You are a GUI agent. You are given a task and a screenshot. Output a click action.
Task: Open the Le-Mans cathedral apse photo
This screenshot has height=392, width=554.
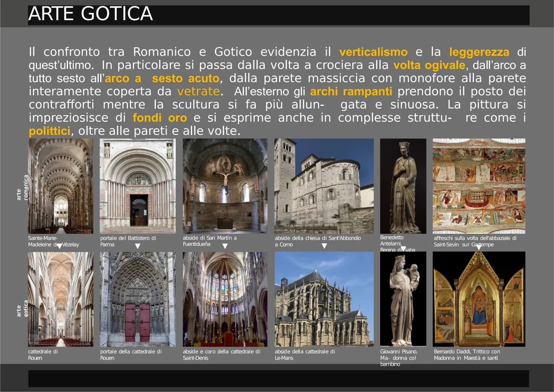tap(324, 299)
